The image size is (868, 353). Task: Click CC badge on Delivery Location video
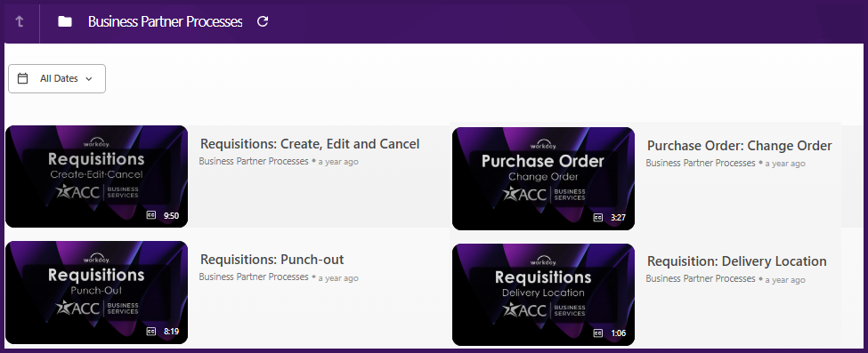coord(598,333)
